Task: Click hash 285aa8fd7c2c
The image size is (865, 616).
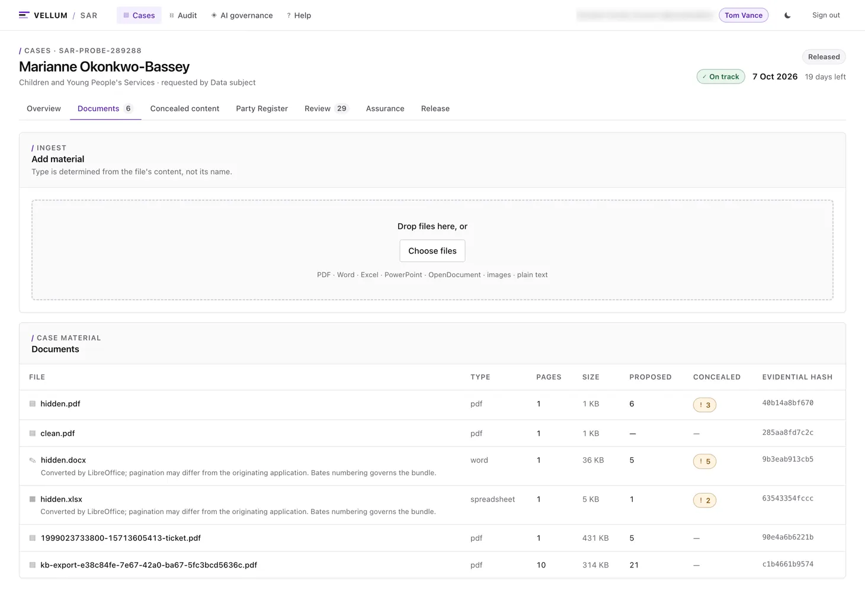Action: click(788, 432)
